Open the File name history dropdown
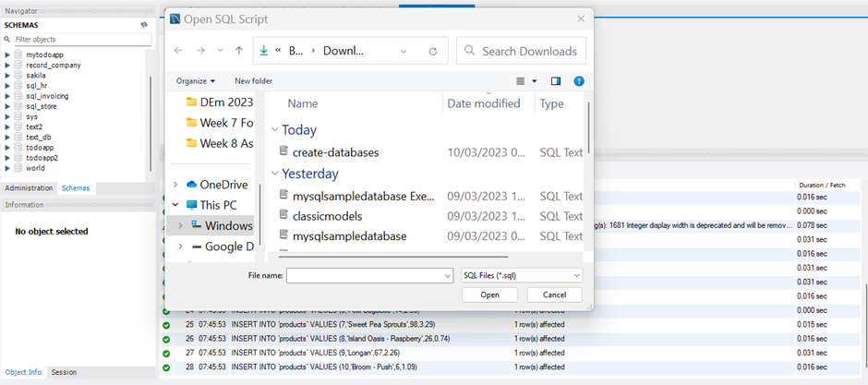 coord(447,275)
